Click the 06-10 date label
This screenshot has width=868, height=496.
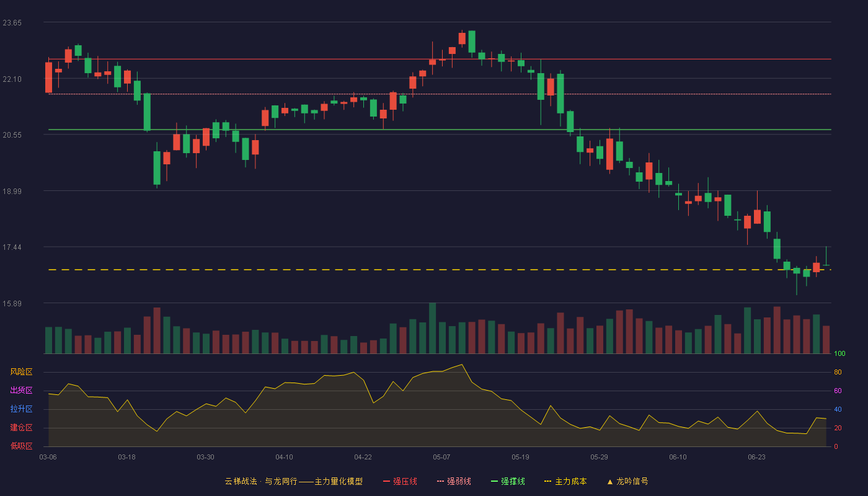pos(678,457)
